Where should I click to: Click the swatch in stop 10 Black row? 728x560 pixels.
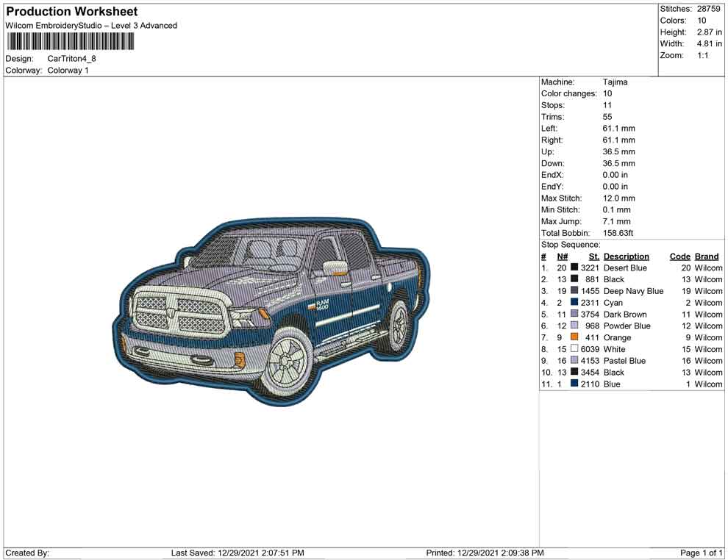tap(574, 372)
